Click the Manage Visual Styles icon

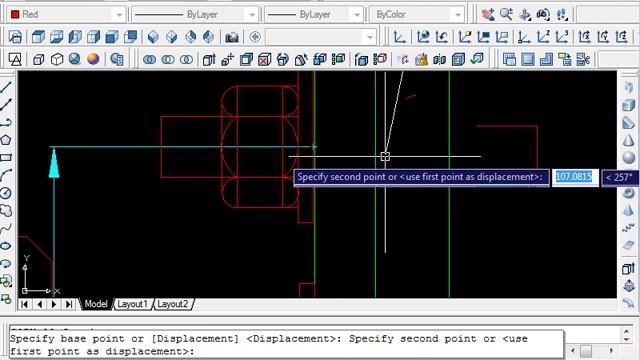click(x=117, y=60)
